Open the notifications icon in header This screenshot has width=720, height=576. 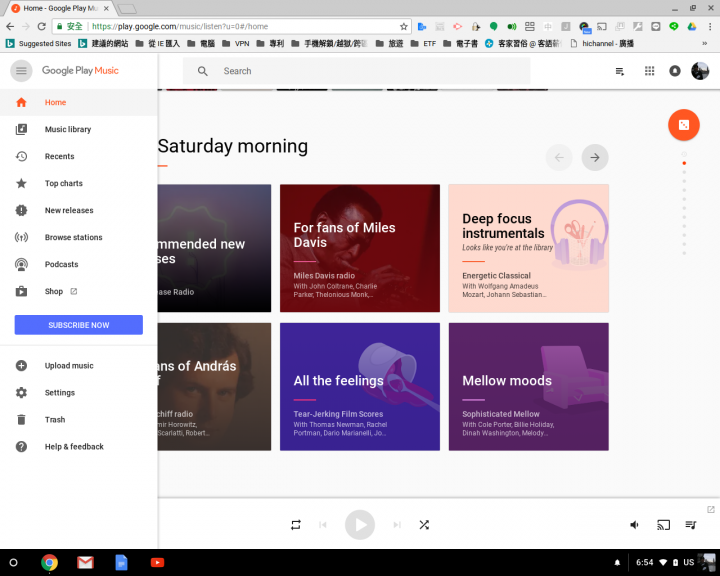tap(675, 71)
